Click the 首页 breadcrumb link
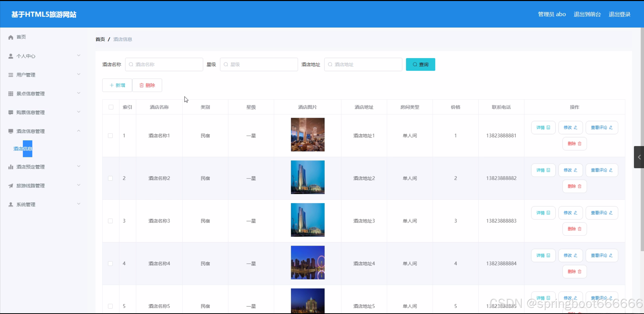The width and height of the screenshot is (644, 314). click(x=100, y=39)
